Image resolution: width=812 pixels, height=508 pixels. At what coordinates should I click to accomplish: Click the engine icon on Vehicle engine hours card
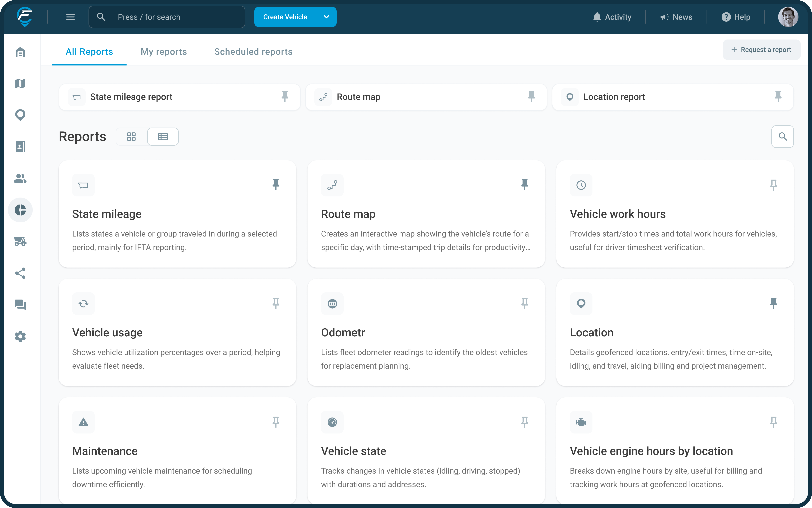[x=581, y=422]
